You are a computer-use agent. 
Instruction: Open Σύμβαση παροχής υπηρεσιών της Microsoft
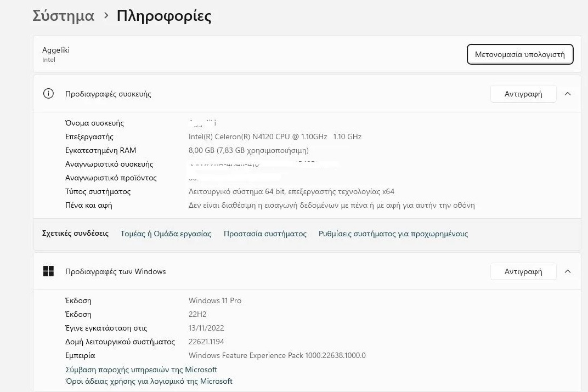pos(141,370)
